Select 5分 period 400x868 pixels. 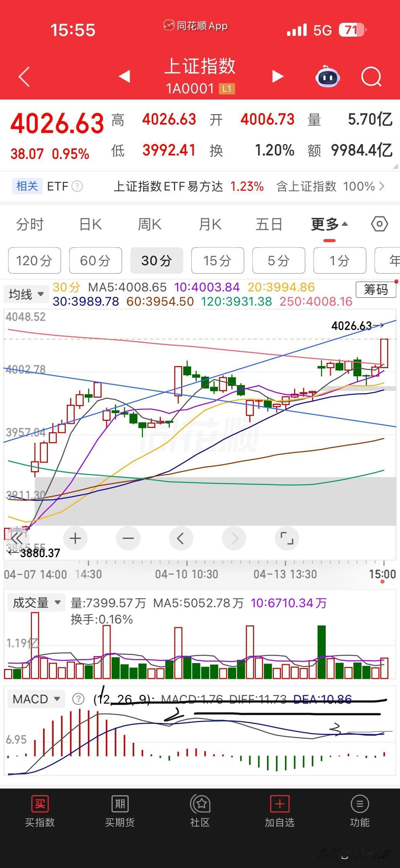pos(279,260)
